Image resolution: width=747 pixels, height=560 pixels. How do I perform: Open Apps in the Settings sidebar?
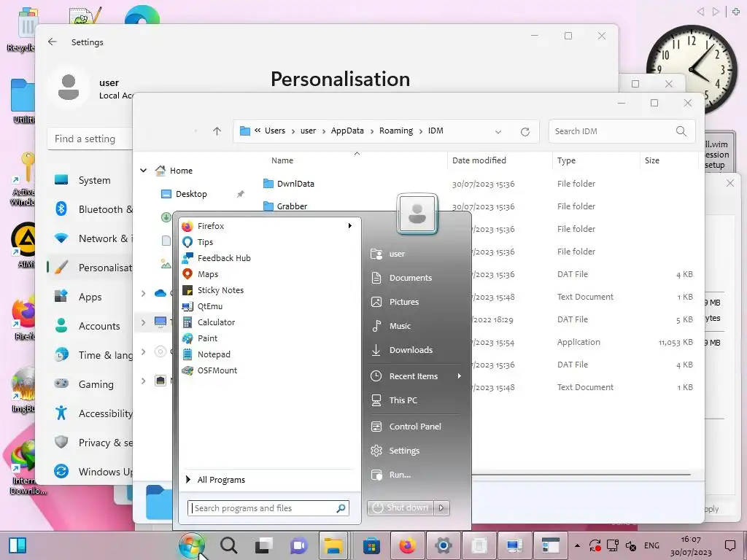point(90,297)
